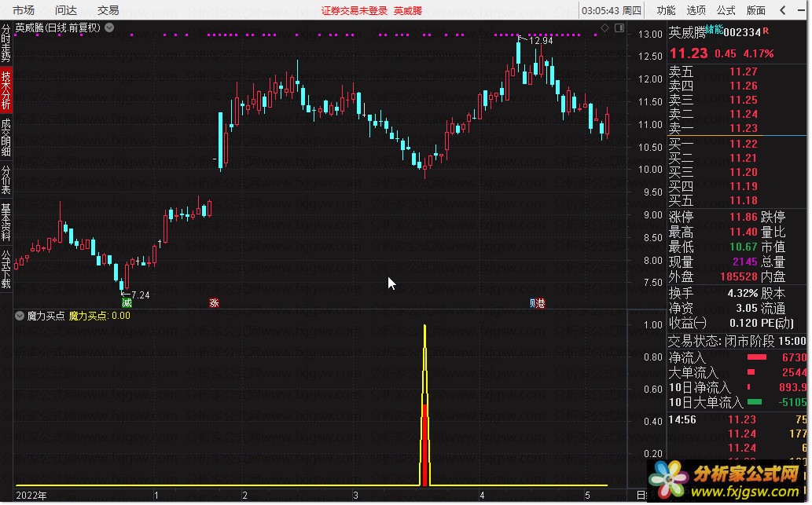Switch to 公式下载 side tab

click(x=6, y=269)
